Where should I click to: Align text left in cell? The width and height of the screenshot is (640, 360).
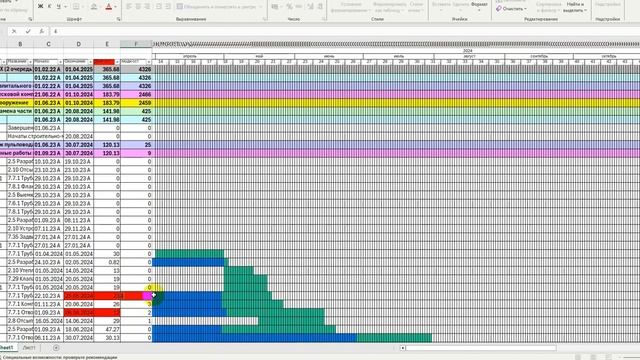click(x=129, y=7)
